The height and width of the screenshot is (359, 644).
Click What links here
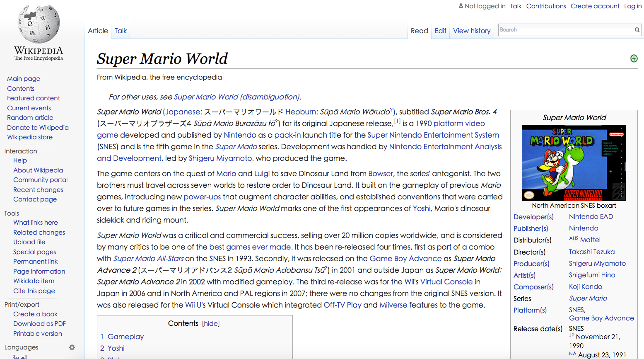coord(36,223)
